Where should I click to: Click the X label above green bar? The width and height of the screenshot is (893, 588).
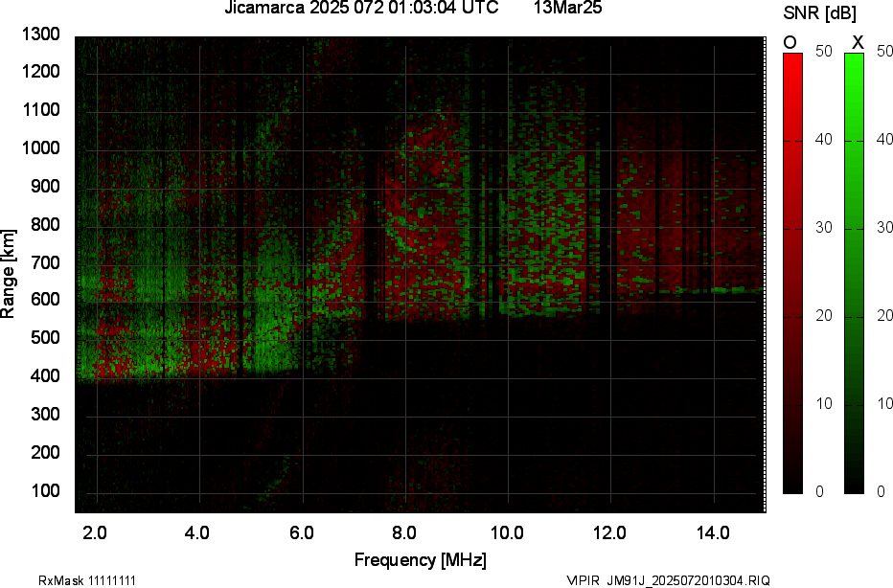(x=858, y=42)
